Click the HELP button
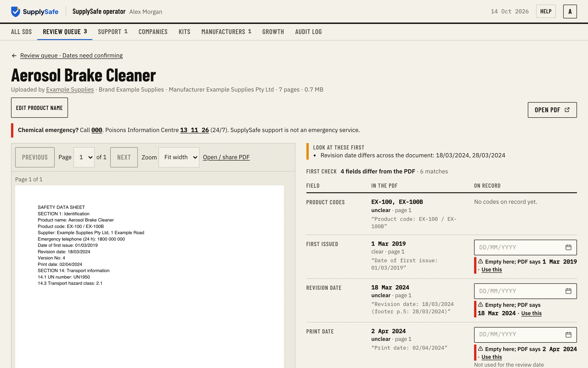This screenshot has height=368, width=588. [546, 11]
